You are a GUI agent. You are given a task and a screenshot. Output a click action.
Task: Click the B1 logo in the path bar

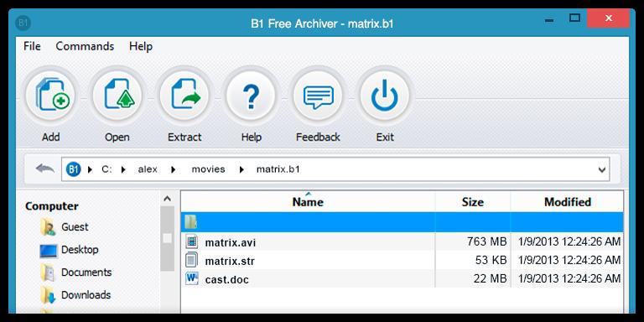coord(74,169)
